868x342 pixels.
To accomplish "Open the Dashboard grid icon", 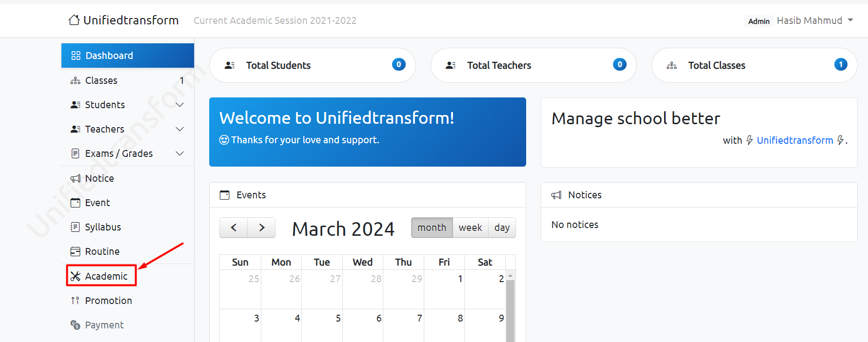I will tap(76, 56).
